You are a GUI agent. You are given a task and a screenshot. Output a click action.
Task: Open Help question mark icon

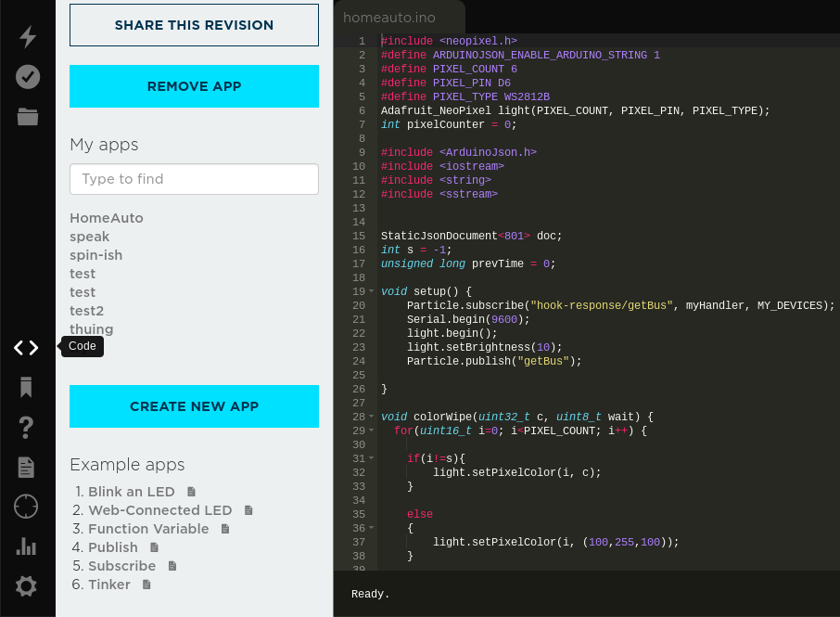click(26, 427)
